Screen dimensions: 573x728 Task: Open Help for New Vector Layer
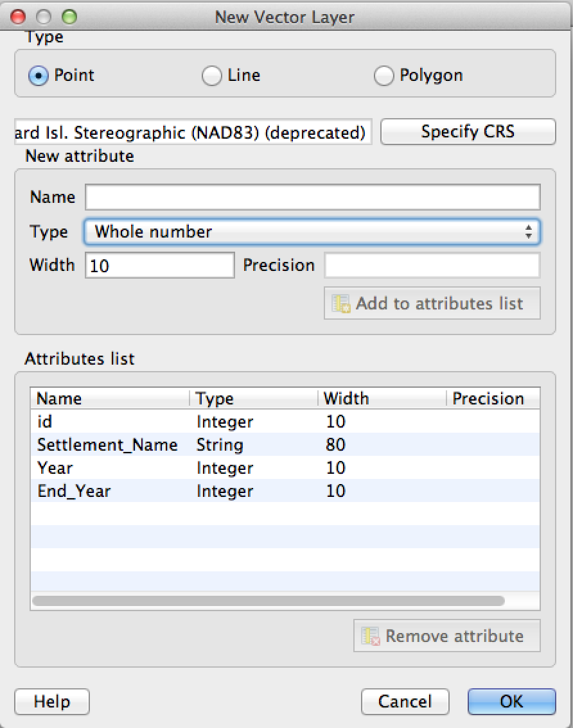point(51,702)
